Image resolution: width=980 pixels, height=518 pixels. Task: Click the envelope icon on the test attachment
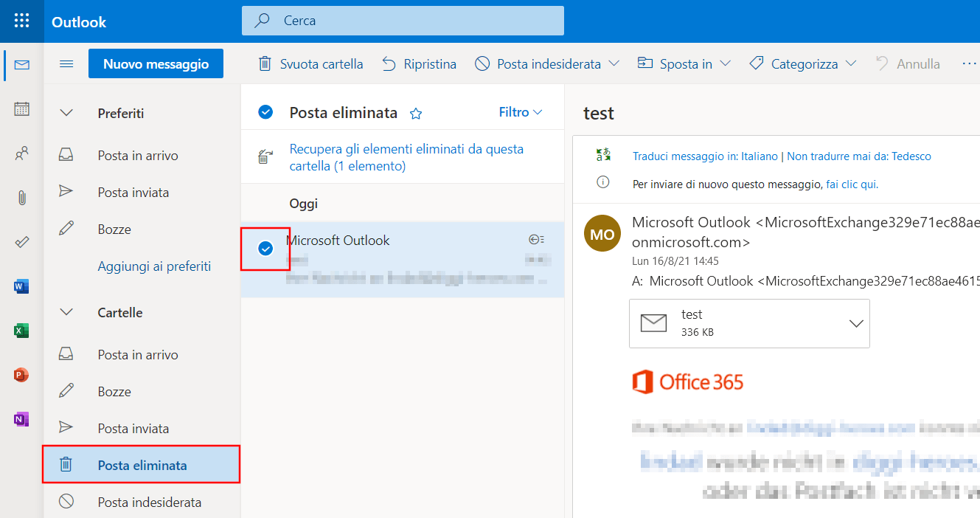click(x=653, y=323)
